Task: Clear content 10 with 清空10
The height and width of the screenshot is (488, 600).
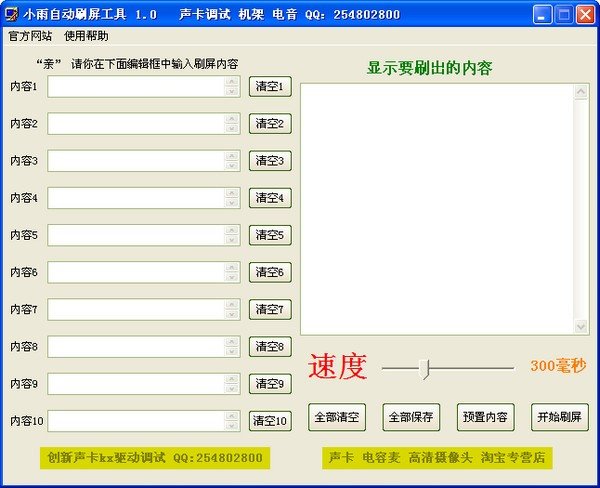Action: click(x=269, y=421)
